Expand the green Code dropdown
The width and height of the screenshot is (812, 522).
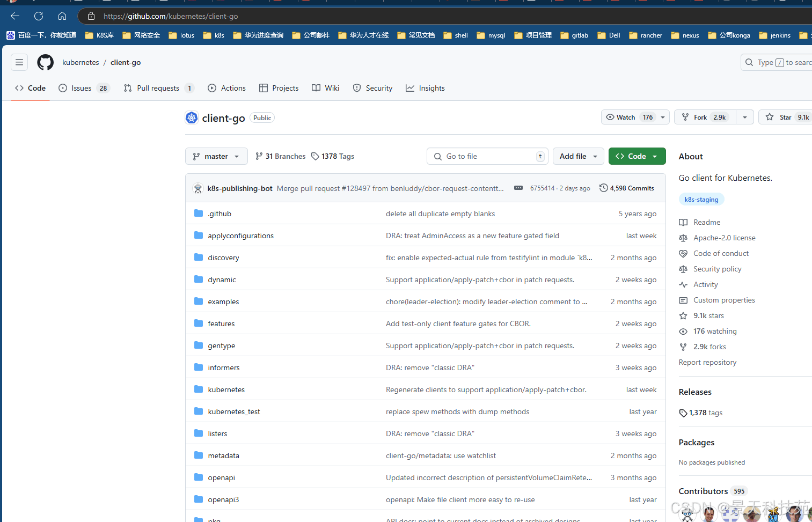(637, 156)
